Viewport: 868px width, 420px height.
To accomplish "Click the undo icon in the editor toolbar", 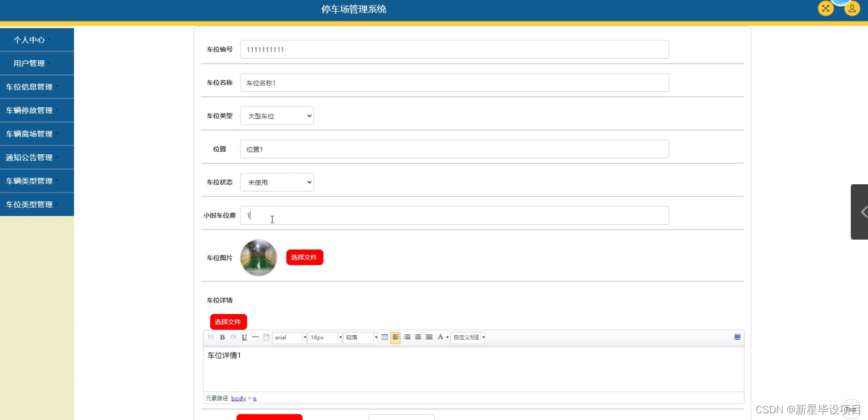I will coord(211,337).
